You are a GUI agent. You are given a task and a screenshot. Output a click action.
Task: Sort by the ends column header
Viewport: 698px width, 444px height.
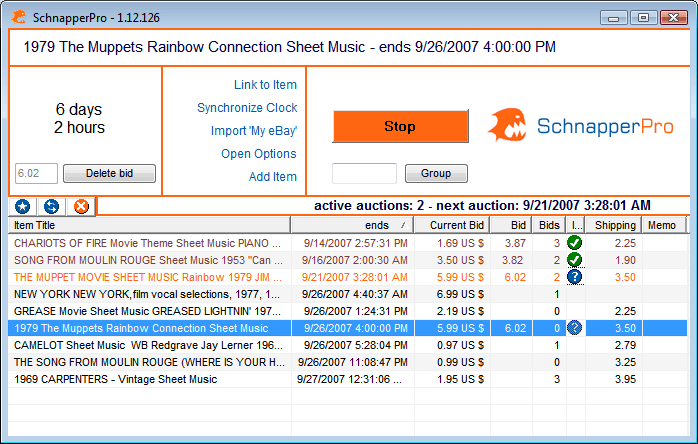353,225
